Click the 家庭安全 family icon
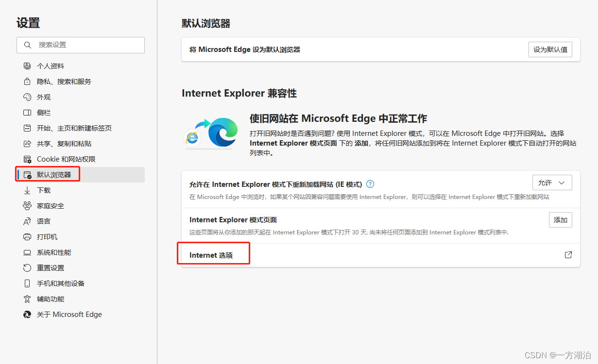Viewport: 598px width, 364px height. pos(27,206)
